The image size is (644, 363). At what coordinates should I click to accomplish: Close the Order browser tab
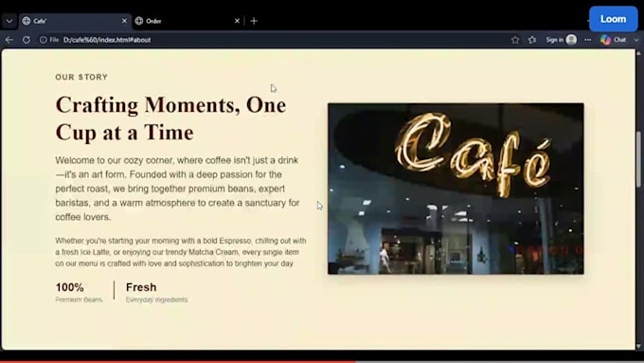[237, 21]
